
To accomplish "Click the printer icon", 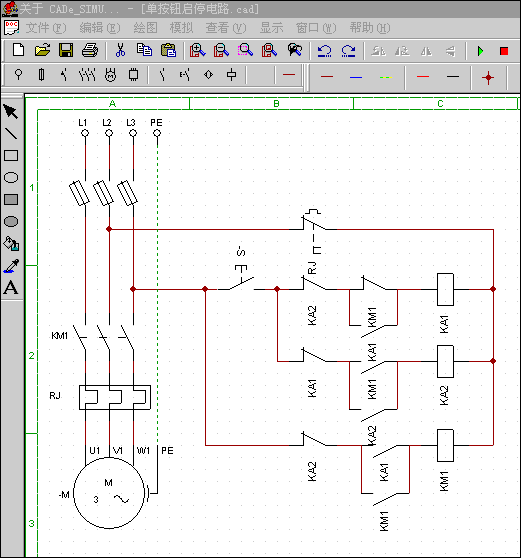I will [90, 50].
